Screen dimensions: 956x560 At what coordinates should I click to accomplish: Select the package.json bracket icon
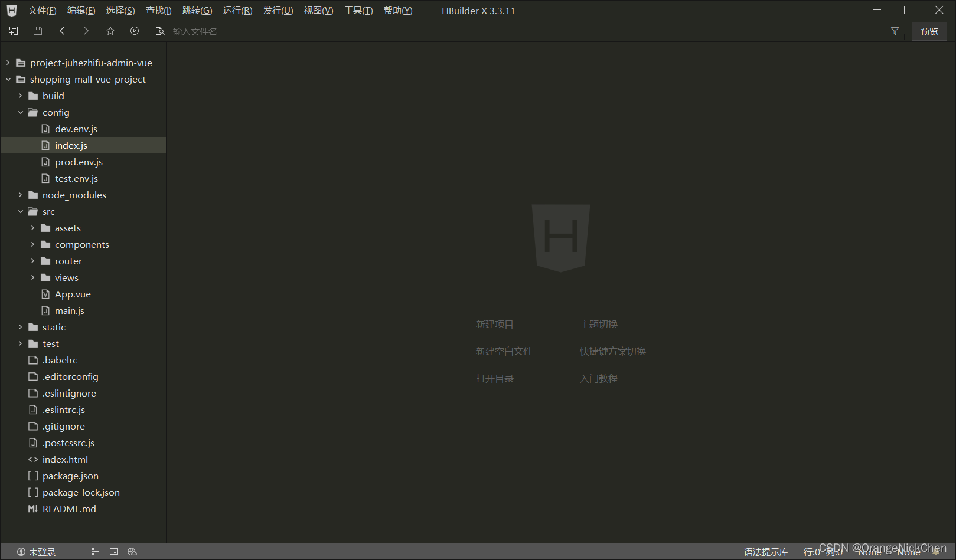[33, 476]
